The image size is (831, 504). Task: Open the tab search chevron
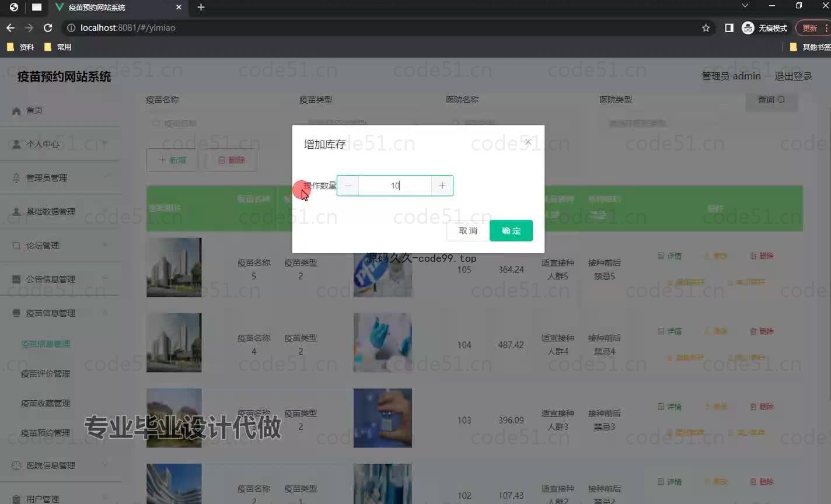point(745,6)
